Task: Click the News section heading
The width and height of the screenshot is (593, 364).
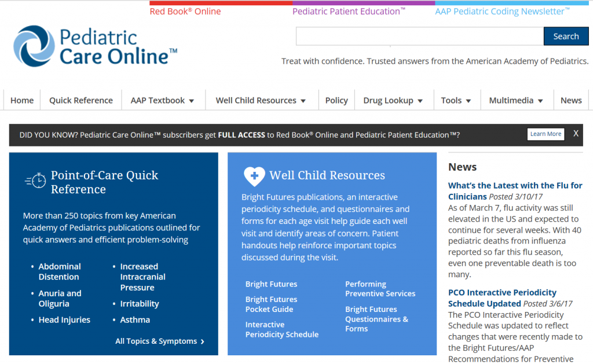Action: click(x=462, y=167)
